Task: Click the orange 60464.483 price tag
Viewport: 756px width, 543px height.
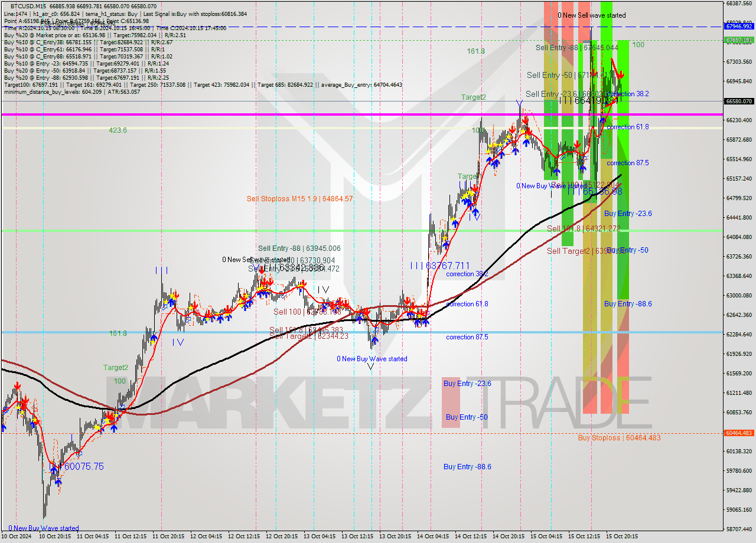Action: [739, 433]
